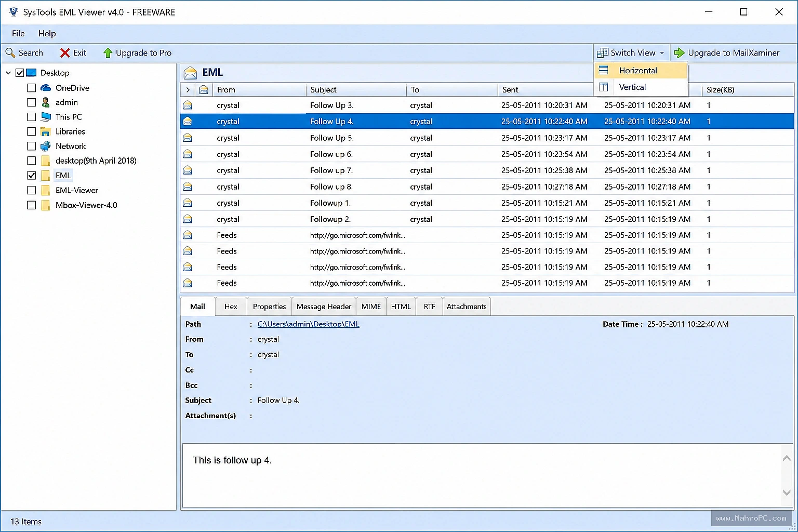Screen dimensions: 798x532
Task: Click scroll down arrow in message body
Action: coord(787,493)
